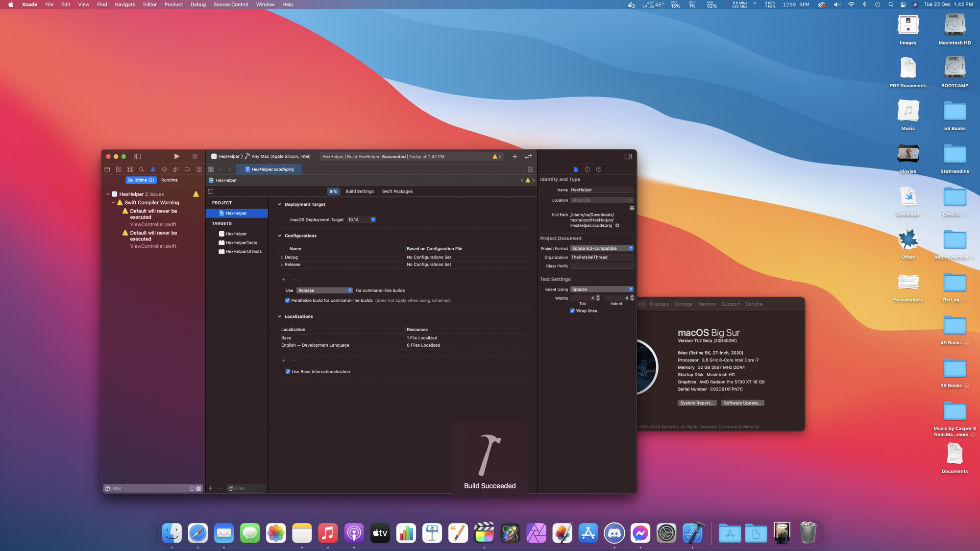The width and height of the screenshot is (980, 551).
Task: Select the Info tab
Action: pyautogui.click(x=334, y=192)
